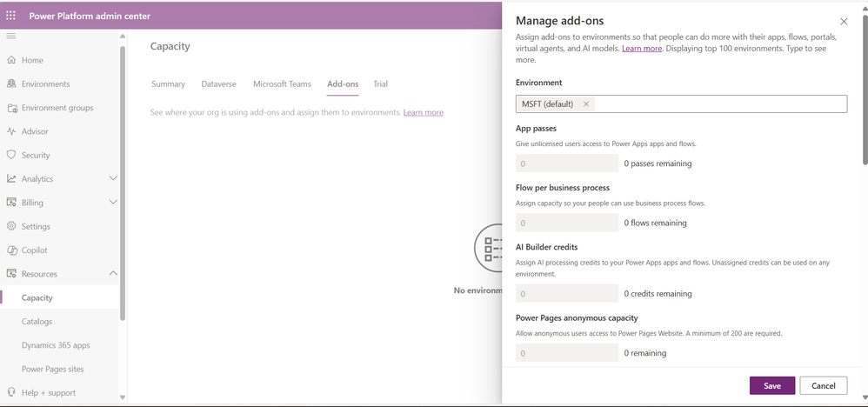Go to Environments page label
The height and width of the screenshot is (407, 868).
46,83
